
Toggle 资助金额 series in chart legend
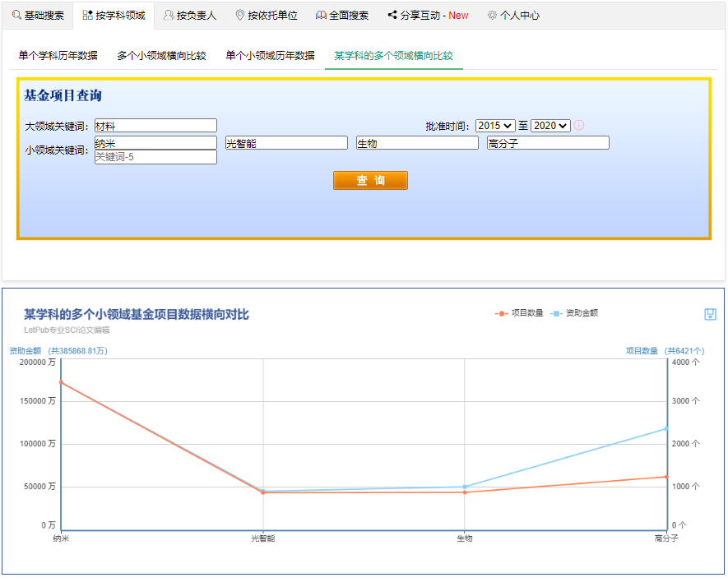click(574, 313)
